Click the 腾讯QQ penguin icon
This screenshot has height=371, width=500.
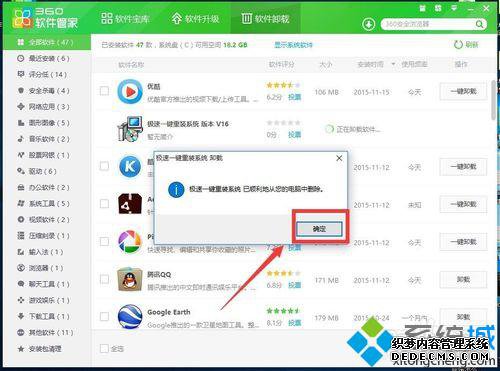tap(130, 279)
